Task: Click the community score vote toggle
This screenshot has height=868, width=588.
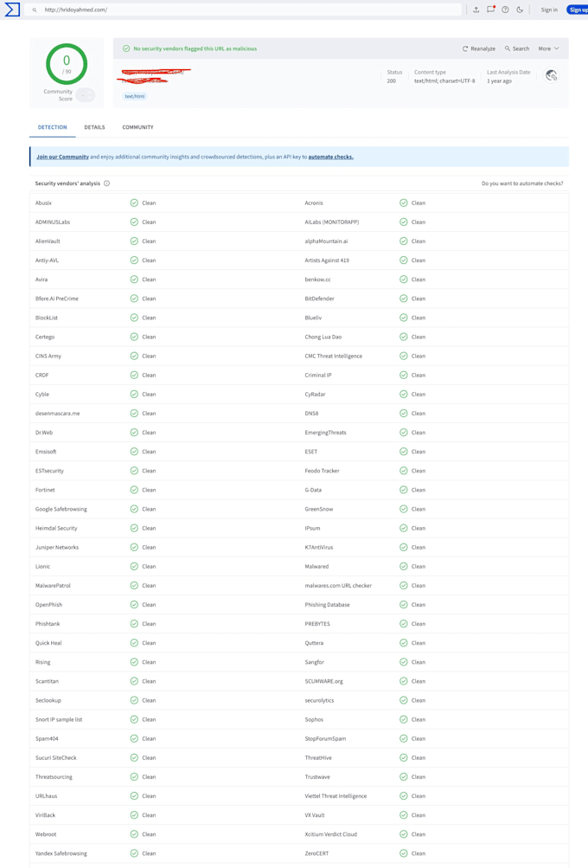Action: (86, 95)
